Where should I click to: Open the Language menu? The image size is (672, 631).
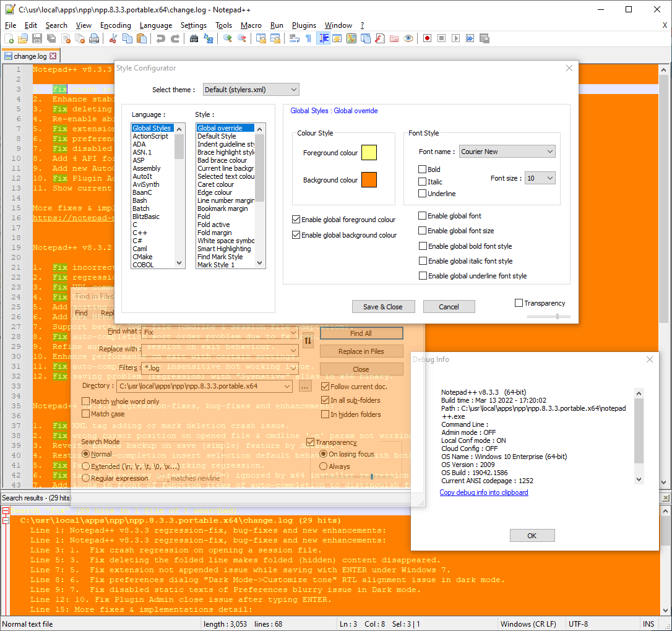(x=155, y=25)
